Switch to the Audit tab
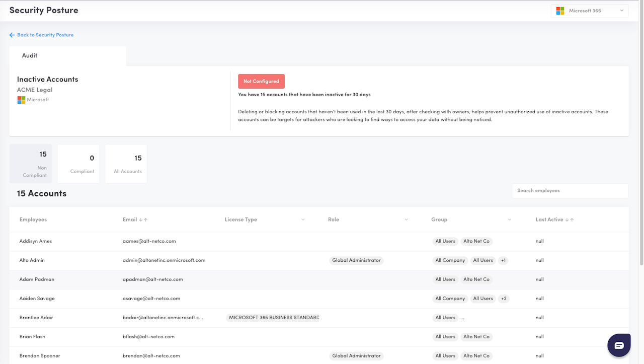The height and width of the screenshot is (364, 644). pos(30,56)
